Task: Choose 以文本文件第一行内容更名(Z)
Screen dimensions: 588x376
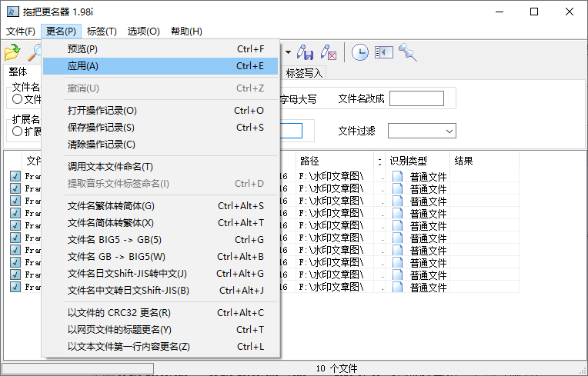Action: tap(161, 347)
